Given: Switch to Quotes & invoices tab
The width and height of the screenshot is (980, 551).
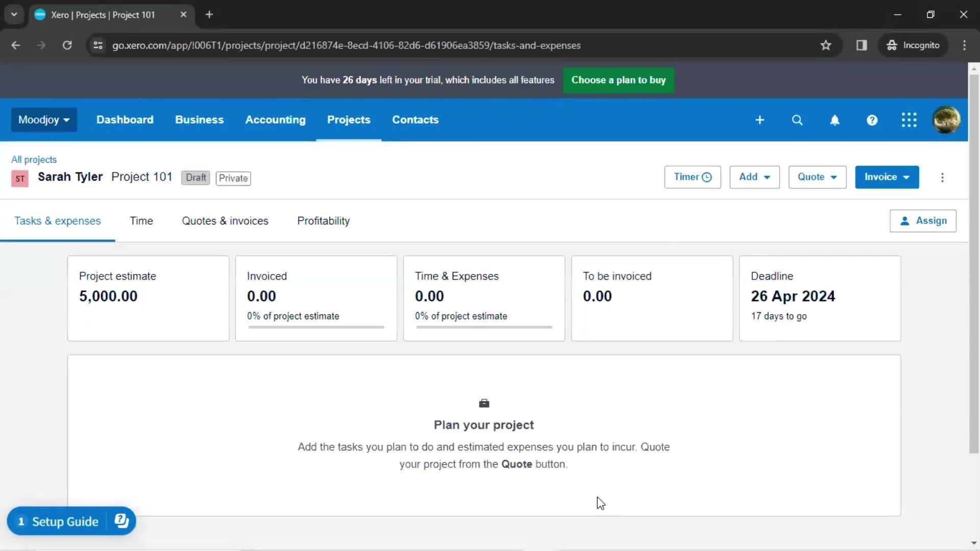Looking at the screenshot, I should coord(225,221).
